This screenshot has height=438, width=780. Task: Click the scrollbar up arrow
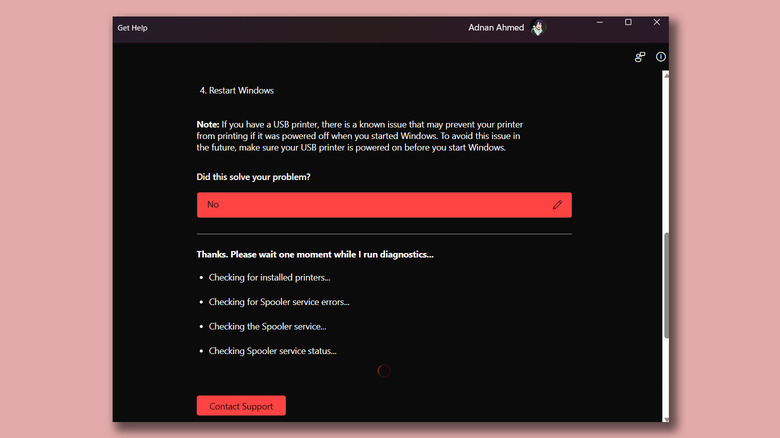coord(666,75)
